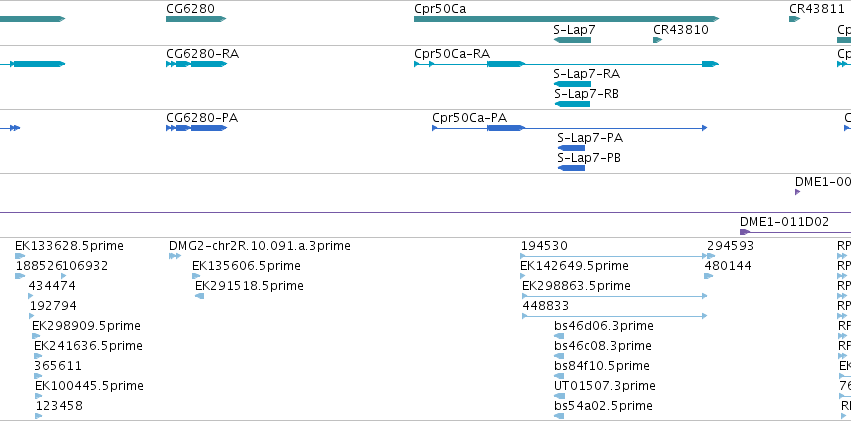Select the Cpr50Ca gene span
Viewport: 851px width, 421px height.
tap(566, 19)
